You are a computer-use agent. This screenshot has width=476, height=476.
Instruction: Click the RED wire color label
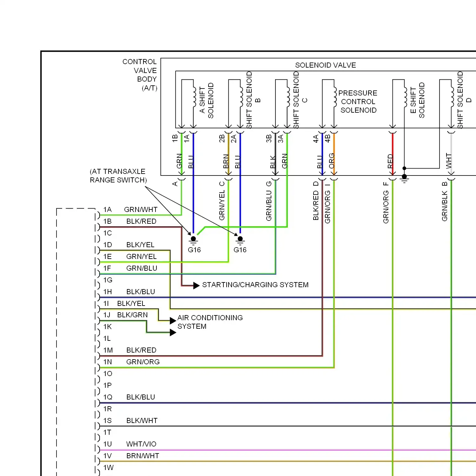(x=390, y=161)
